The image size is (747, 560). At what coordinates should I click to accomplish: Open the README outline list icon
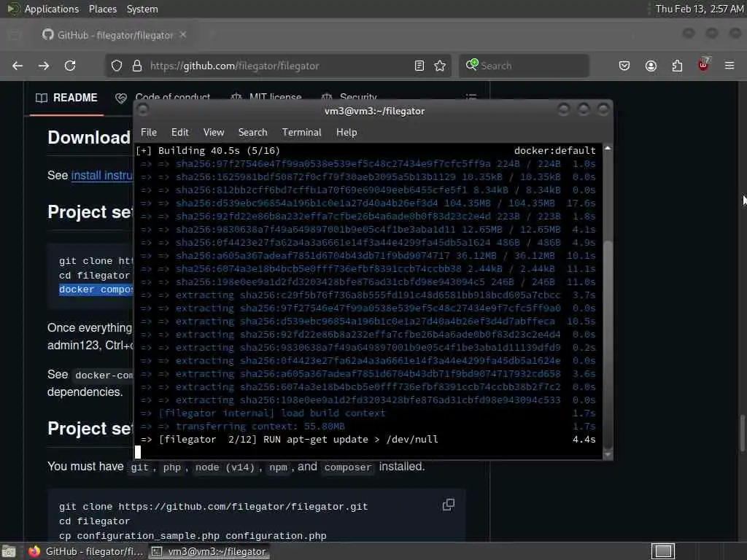[x=471, y=97]
